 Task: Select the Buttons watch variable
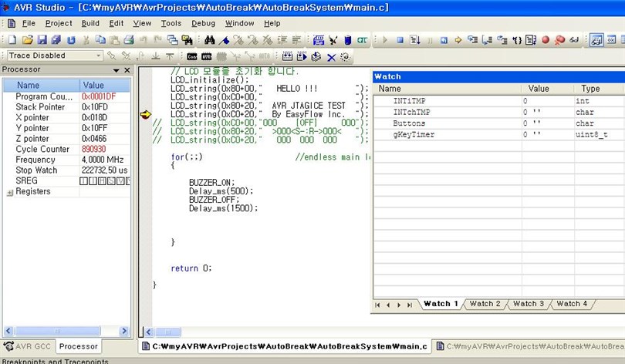pos(409,123)
